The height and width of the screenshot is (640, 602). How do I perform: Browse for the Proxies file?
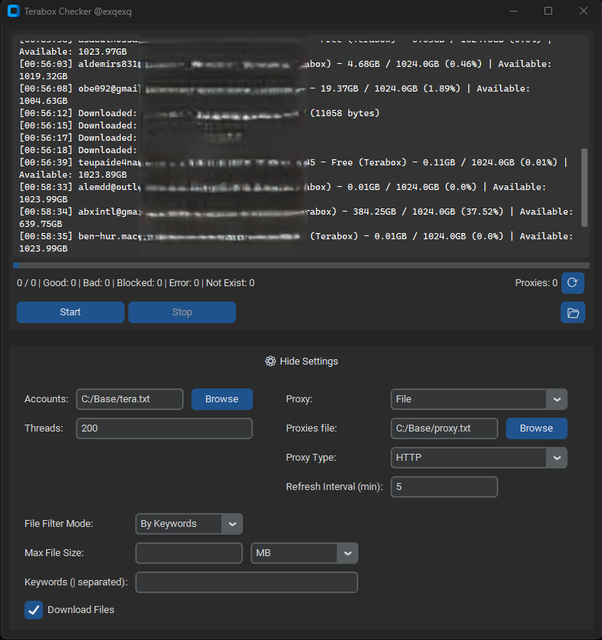(x=536, y=428)
